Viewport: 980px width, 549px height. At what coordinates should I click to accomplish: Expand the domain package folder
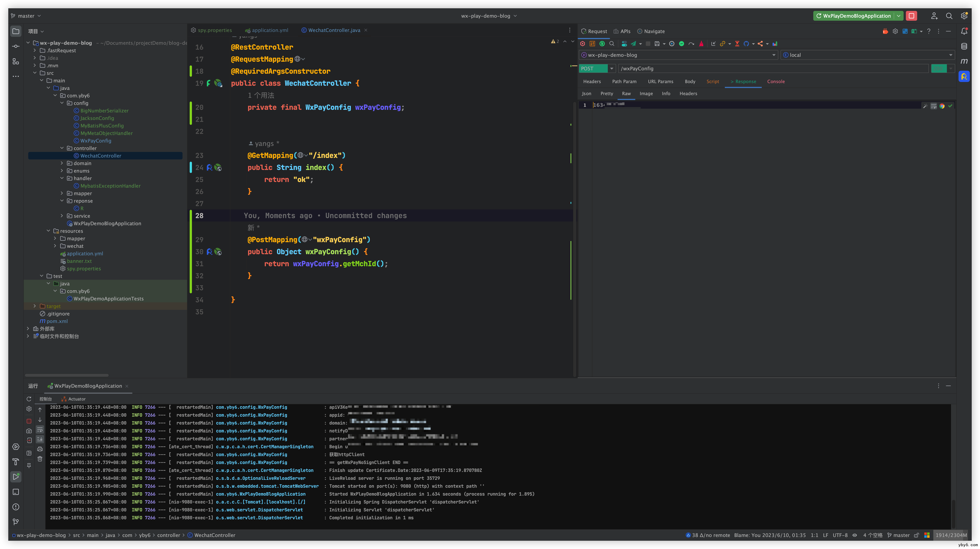coord(62,163)
